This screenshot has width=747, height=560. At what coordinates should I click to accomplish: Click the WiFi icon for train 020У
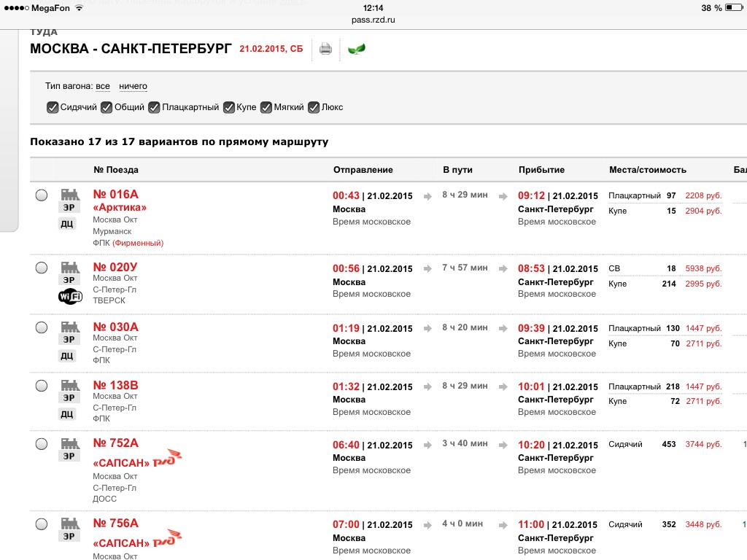pyautogui.click(x=70, y=297)
